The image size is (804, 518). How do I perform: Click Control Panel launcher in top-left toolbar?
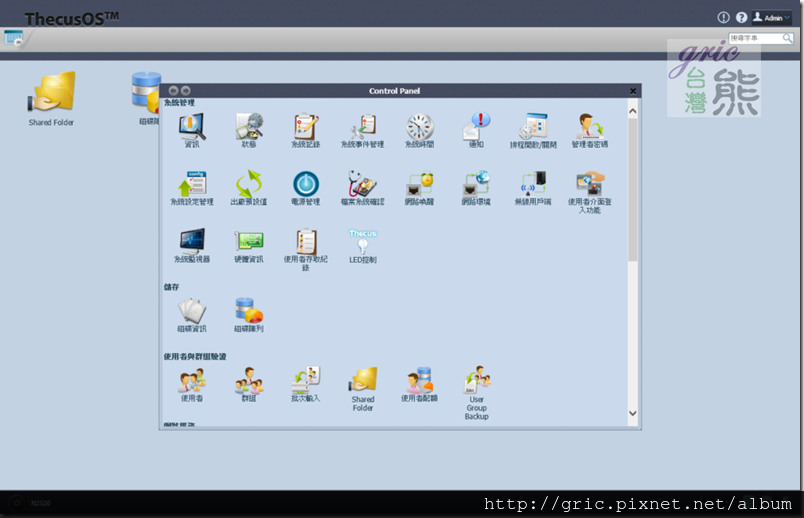pos(13,38)
